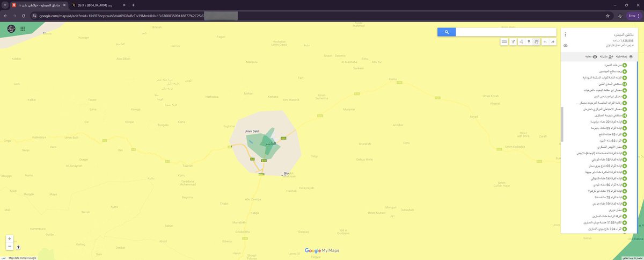Click the redo arrow in map toolbar
The height and width of the screenshot is (260, 644).
[553, 41]
